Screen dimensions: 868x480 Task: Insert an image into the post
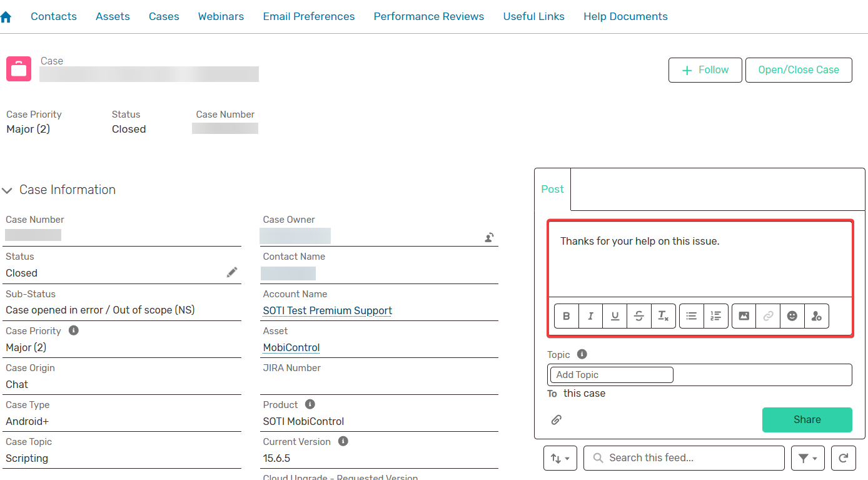tap(744, 315)
